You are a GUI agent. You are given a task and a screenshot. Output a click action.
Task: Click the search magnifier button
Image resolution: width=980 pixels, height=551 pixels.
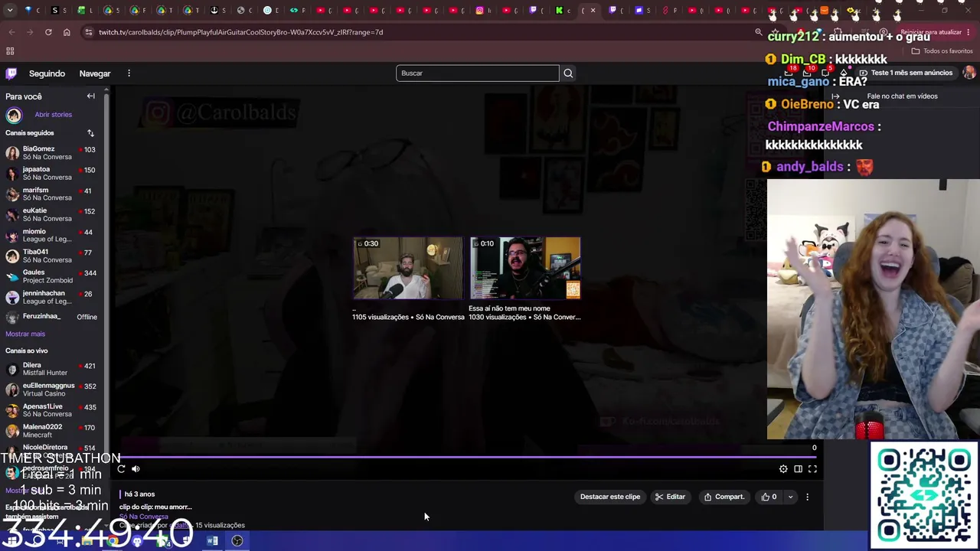click(568, 73)
